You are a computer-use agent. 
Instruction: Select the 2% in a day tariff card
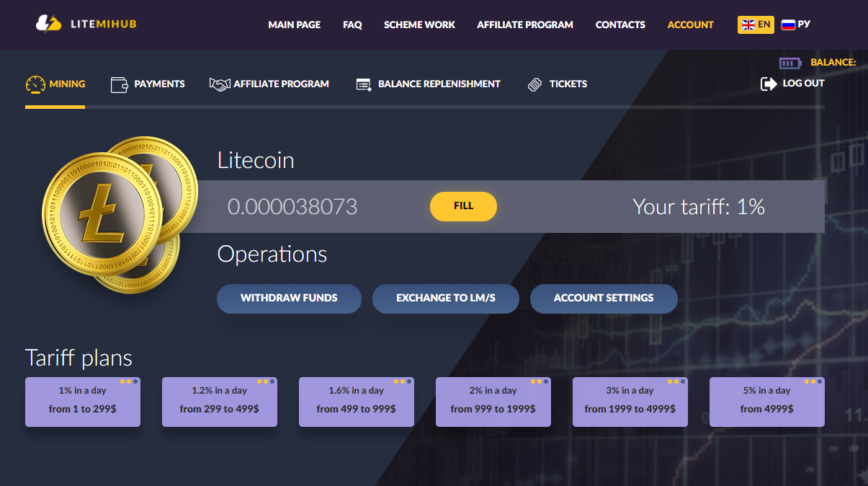tap(493, 402)
